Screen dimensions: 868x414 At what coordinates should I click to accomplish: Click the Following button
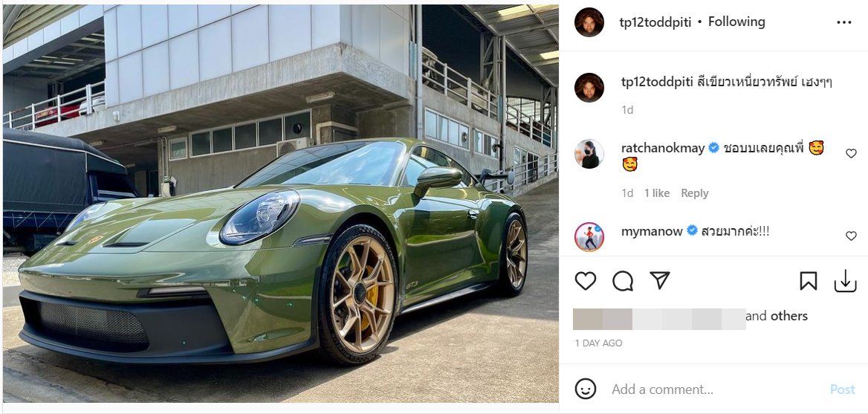click(736, 22)
